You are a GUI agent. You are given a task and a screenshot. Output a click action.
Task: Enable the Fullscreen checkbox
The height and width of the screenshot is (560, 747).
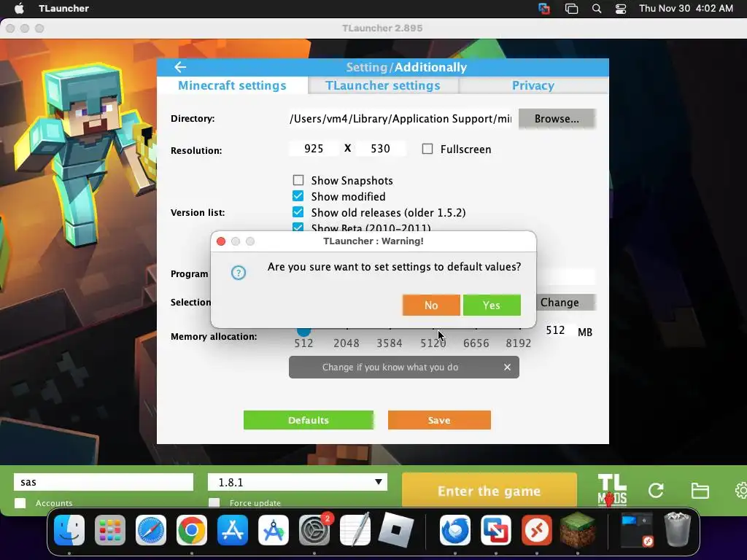(427, 149)
